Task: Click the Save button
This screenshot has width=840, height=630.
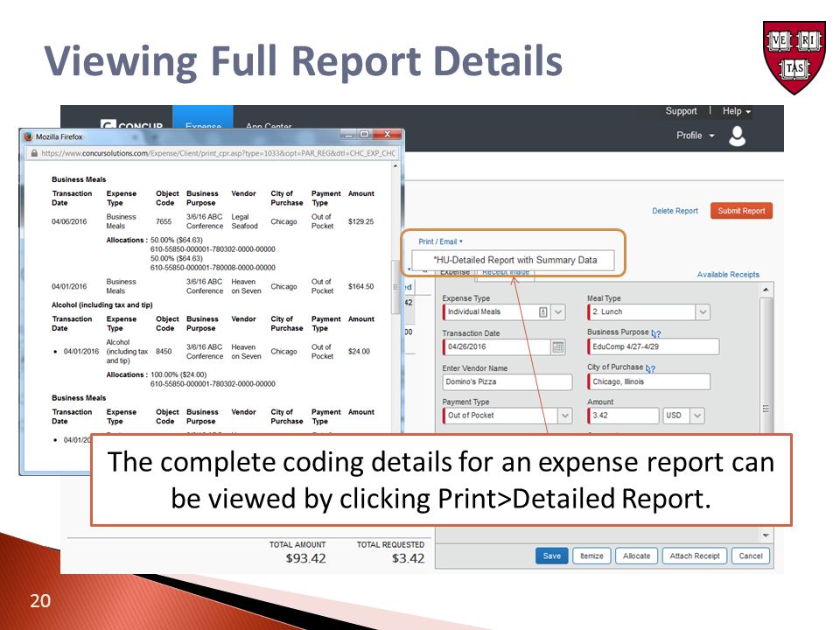Action: (x=551, y=556)
